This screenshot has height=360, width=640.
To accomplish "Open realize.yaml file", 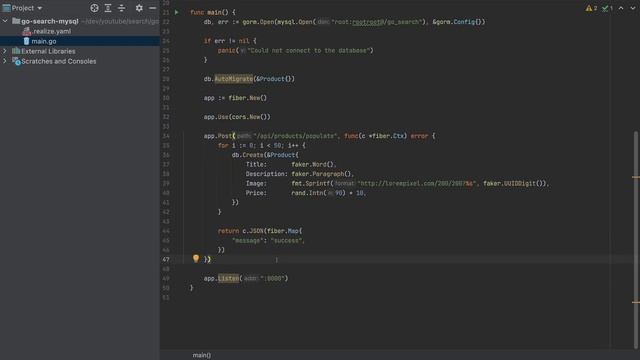I will 52,31.
